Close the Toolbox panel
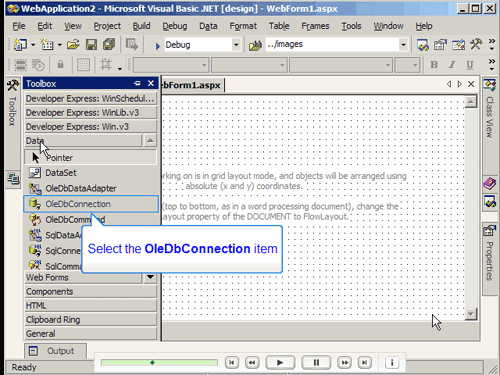The height and width of the screenshot is (375, 500). point(151,83)
